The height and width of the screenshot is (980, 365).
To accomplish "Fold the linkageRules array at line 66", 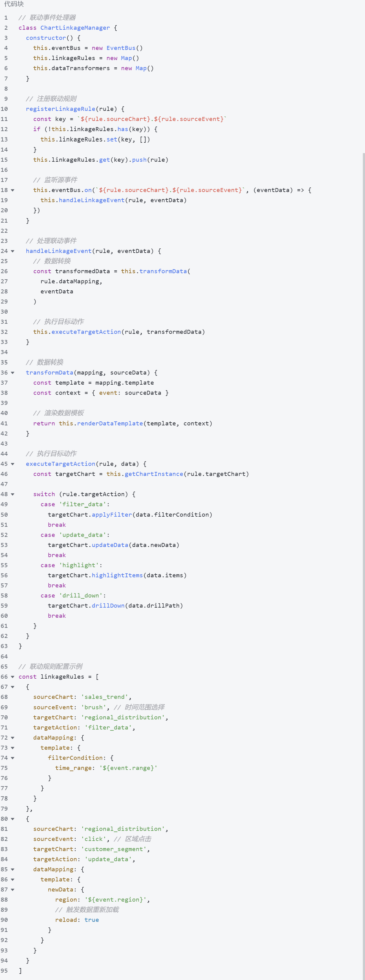I will pos(13,677).
